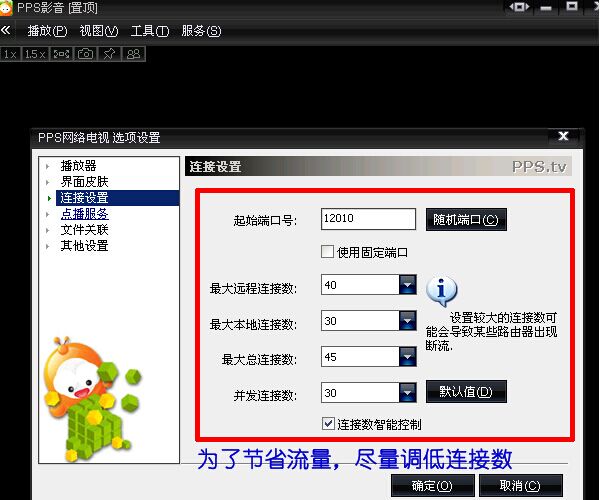Select 播放器 in settings tree
This screenshot has height=500, width=600.
(x=78, y=166)
